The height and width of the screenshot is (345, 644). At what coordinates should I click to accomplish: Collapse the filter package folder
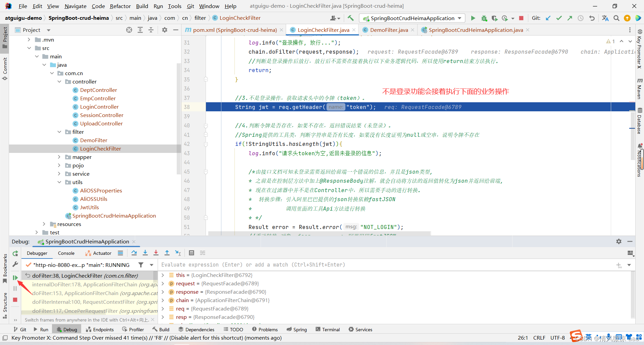click(59, 132)
